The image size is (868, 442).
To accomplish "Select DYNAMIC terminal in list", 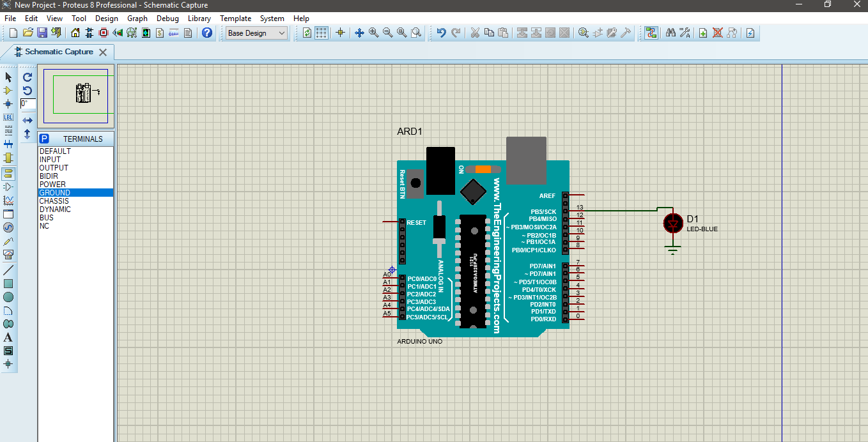I will (75, 210).
